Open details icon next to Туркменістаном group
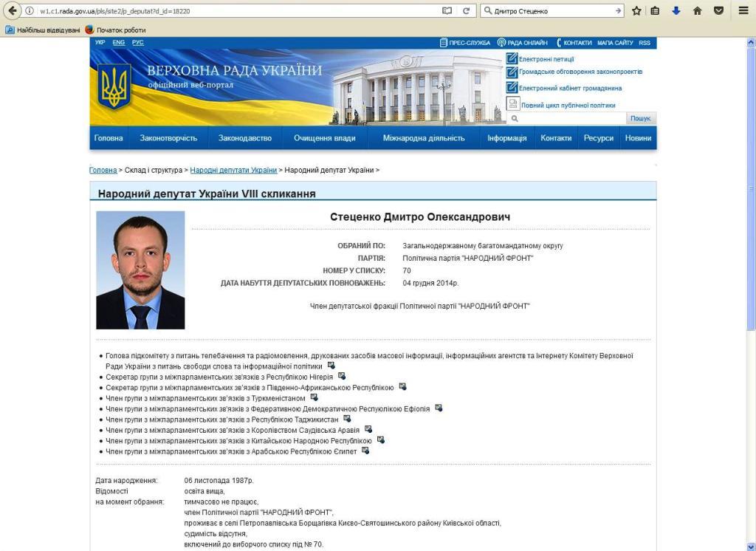The width and height of the screenshot is (756, 551). click(x=314, y=397)
